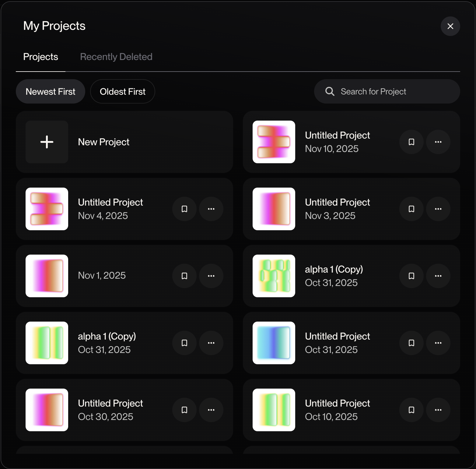This screenshot has width=476, height=469.
Task: Sort projects by Oldest First
Action: (122, 92)
